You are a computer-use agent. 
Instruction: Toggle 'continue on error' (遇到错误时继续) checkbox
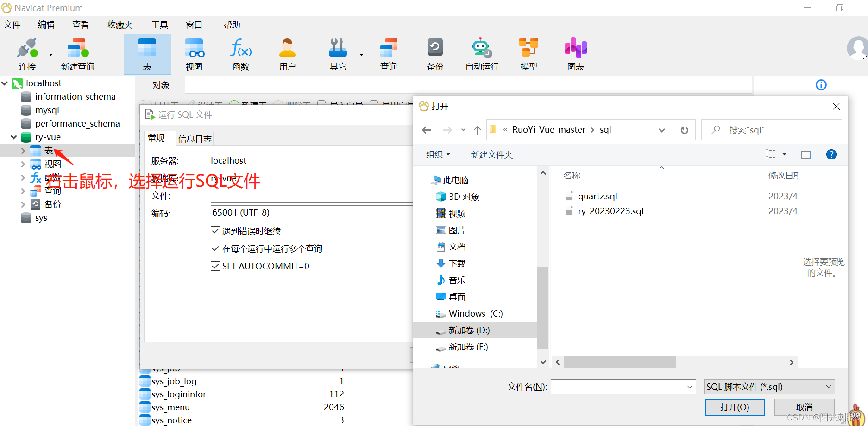[215, 231]
